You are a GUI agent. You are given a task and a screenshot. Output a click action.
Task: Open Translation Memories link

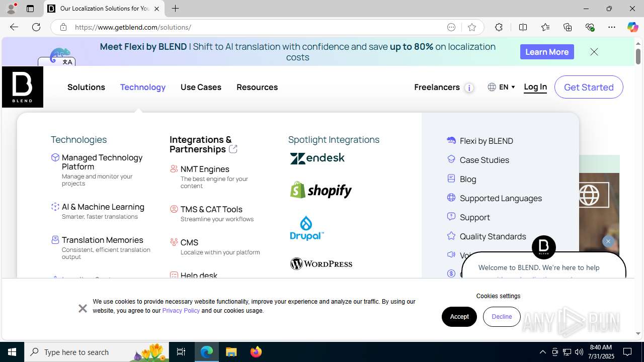pos(103,240)
